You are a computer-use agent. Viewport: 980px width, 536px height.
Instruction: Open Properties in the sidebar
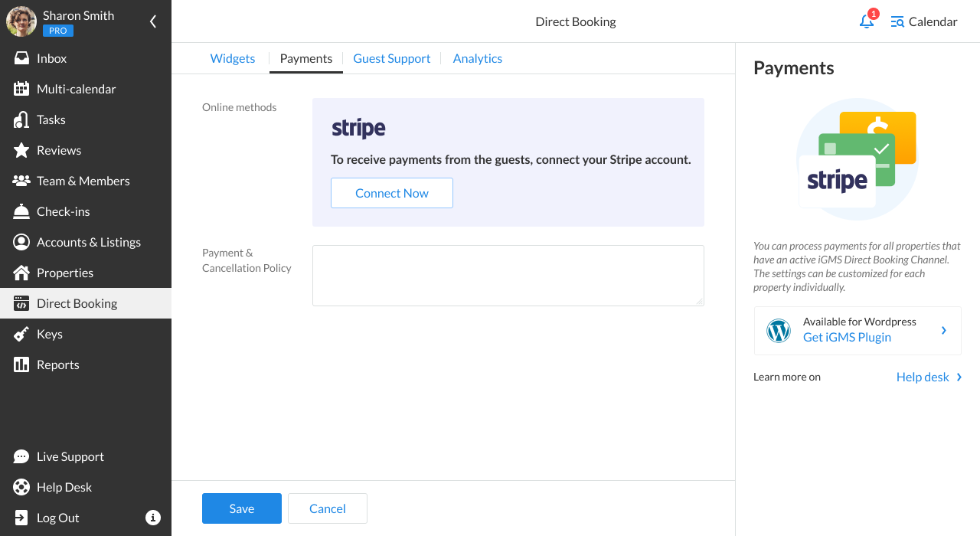coord(86,273)
